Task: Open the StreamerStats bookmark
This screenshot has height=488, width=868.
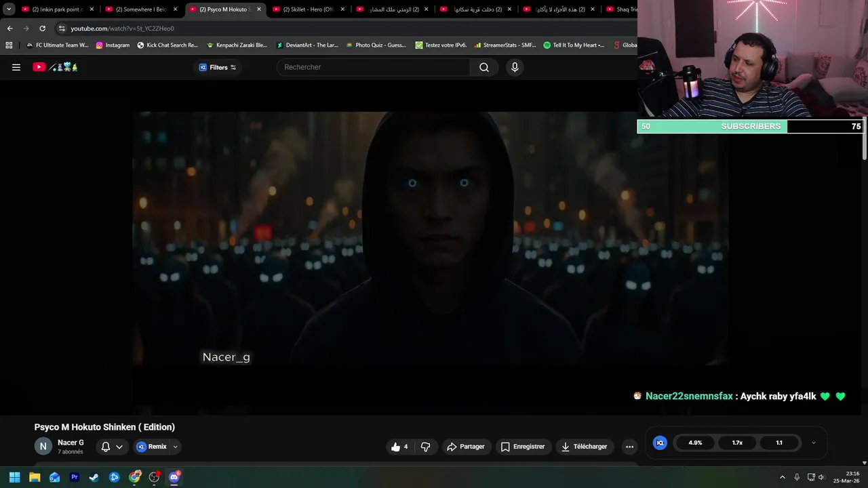Action: point(505,45)
